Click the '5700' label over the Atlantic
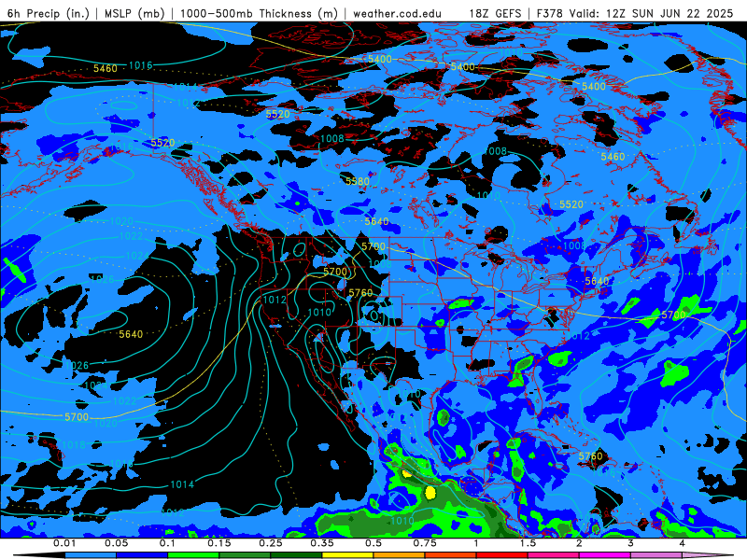Viewport: 747px width, 560px height. [x=673, y=315]
